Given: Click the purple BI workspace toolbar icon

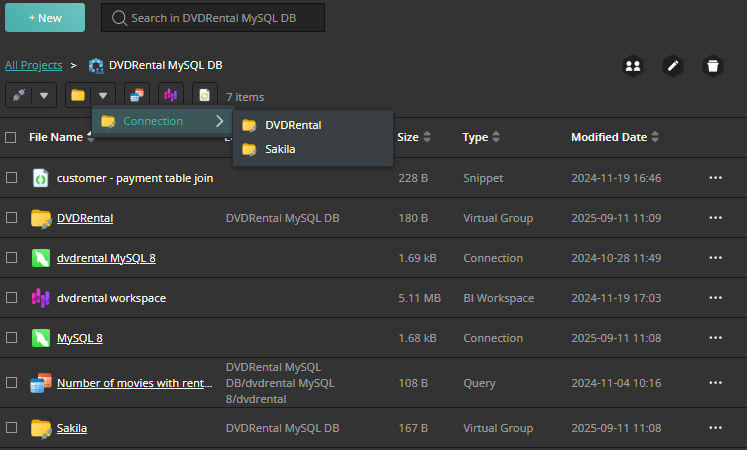Looking at the screenshot, I should pyautogui.click(x=171, y=96).
